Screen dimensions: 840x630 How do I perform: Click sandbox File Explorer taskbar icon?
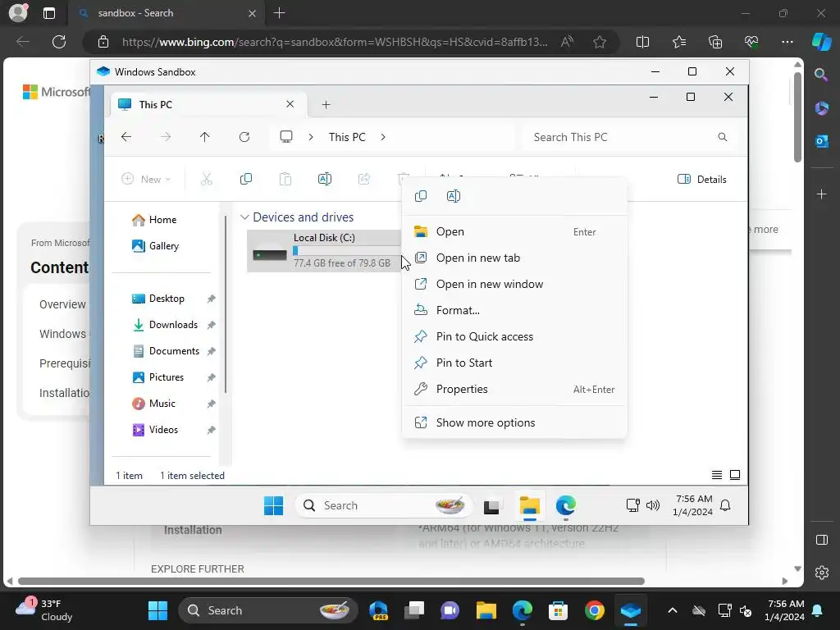tap(529, 505)
